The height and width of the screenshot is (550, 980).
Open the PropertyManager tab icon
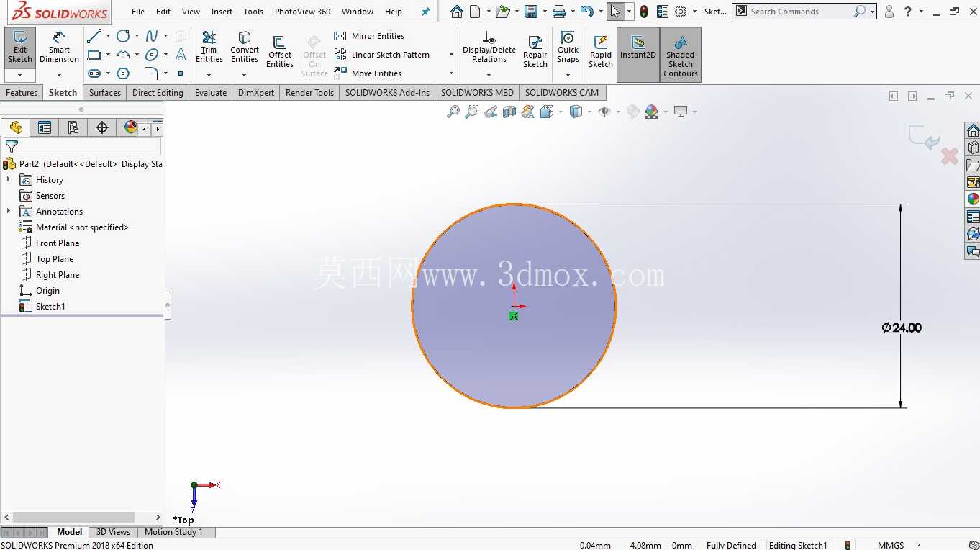pyautogui.click(x=45, y=127)
